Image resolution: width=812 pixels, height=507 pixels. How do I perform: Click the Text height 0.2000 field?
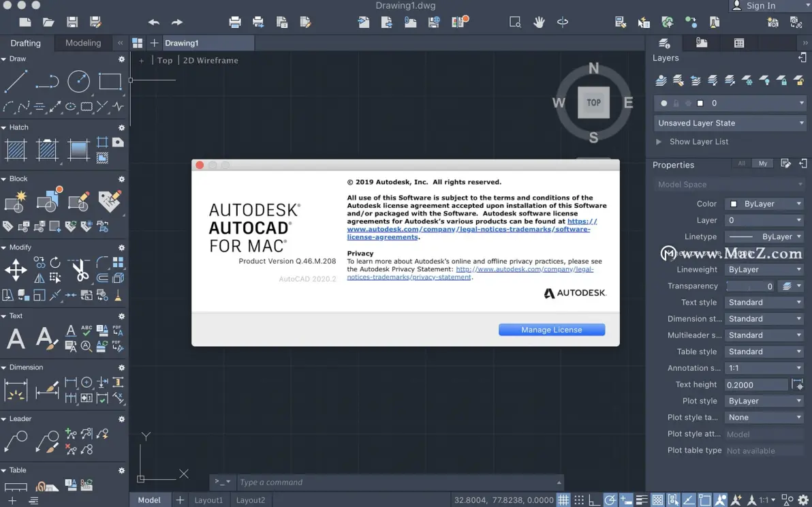point(756,384)
